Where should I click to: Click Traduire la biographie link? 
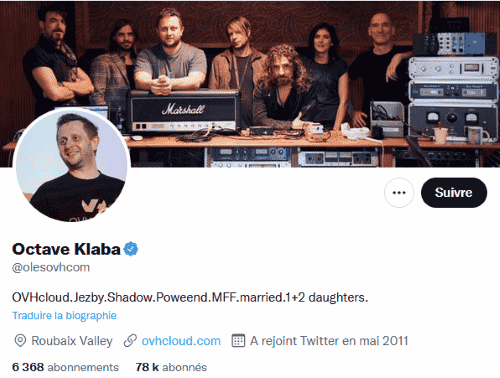click(x=64, y=316)
